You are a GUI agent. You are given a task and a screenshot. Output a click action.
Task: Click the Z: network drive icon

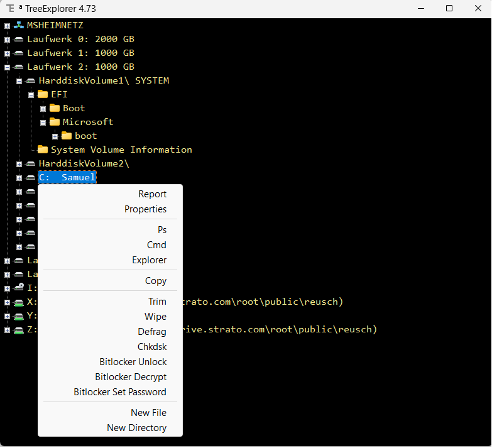click(19, 330)
